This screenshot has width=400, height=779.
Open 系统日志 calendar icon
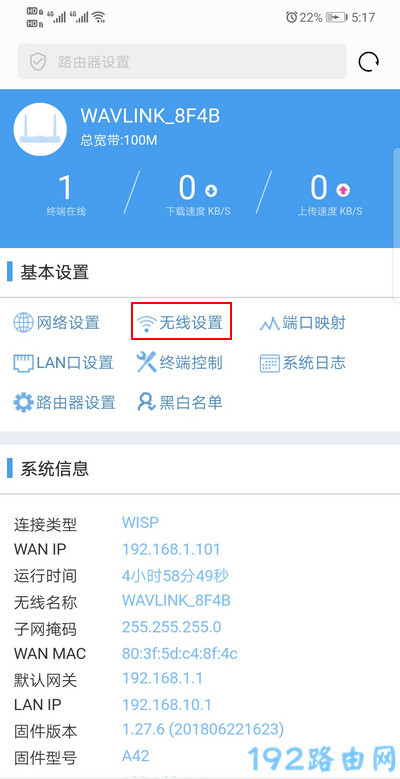coord(270,364)
